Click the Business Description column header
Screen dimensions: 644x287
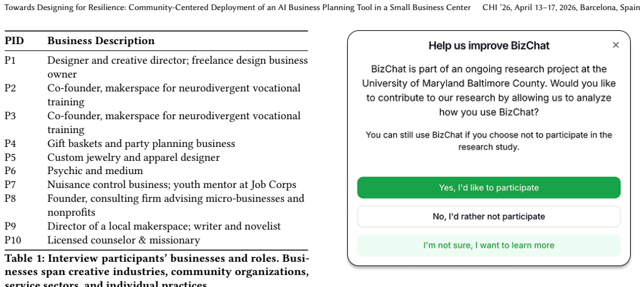[101, 41]
